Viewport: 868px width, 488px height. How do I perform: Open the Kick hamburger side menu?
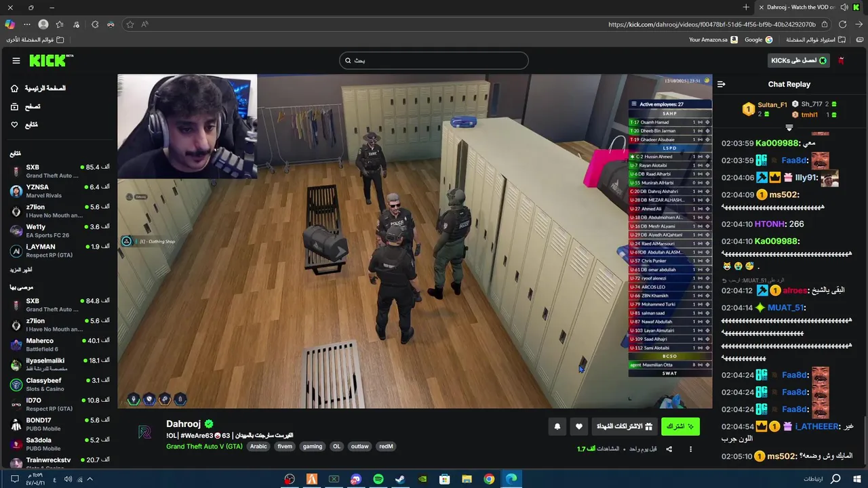(16, 60)
